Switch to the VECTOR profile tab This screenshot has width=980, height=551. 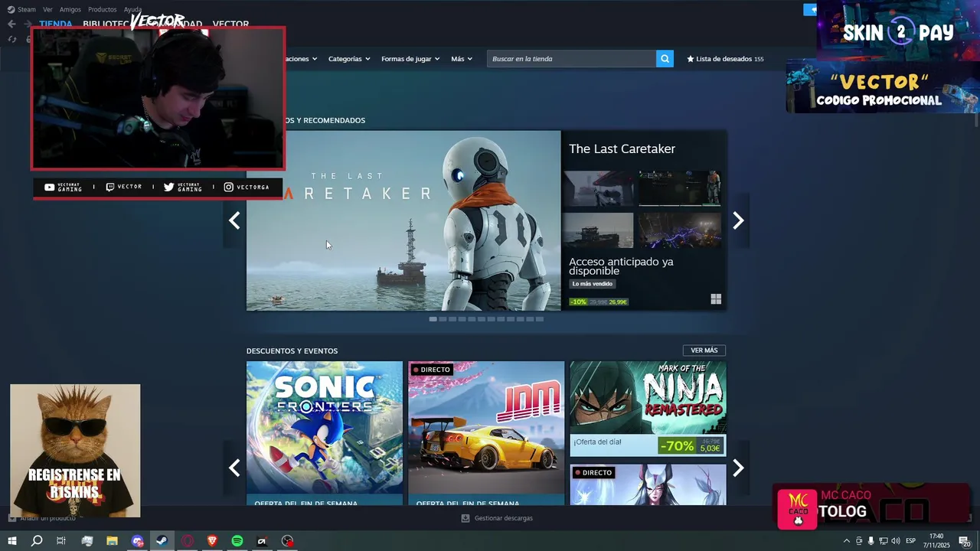pyautogui.click(x=230, y=24)
